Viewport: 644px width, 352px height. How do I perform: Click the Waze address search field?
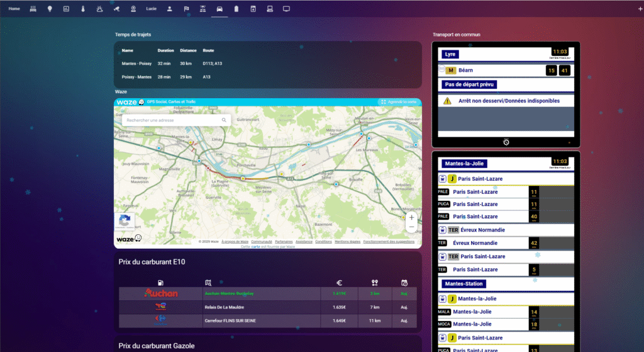pyautogui.click(x=170, y=120)
